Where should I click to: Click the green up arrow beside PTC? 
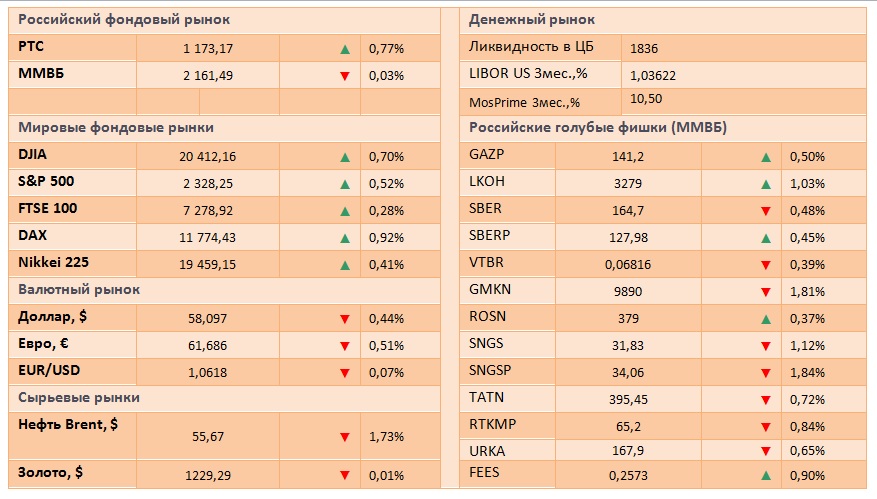[x=344, y=48]
